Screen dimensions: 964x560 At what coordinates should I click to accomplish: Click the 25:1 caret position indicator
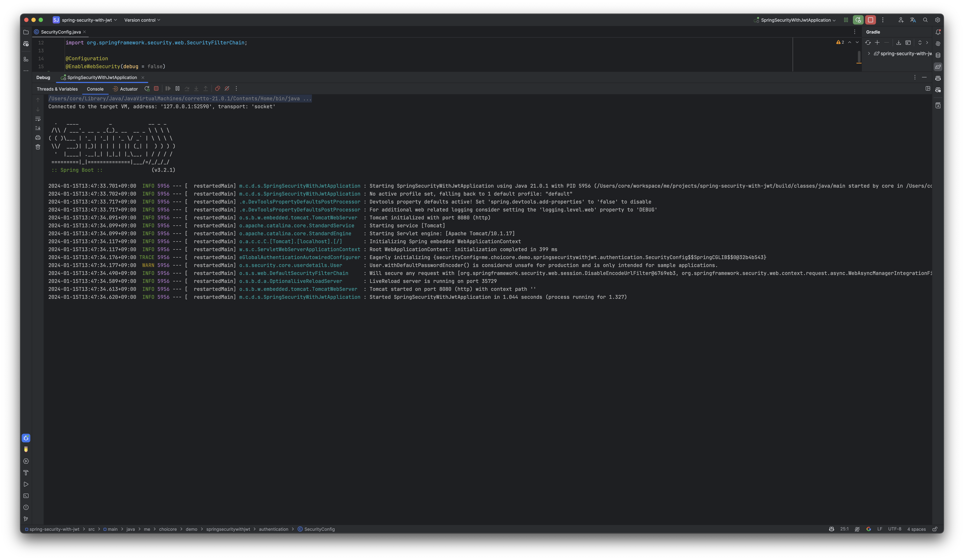point(844,529)
